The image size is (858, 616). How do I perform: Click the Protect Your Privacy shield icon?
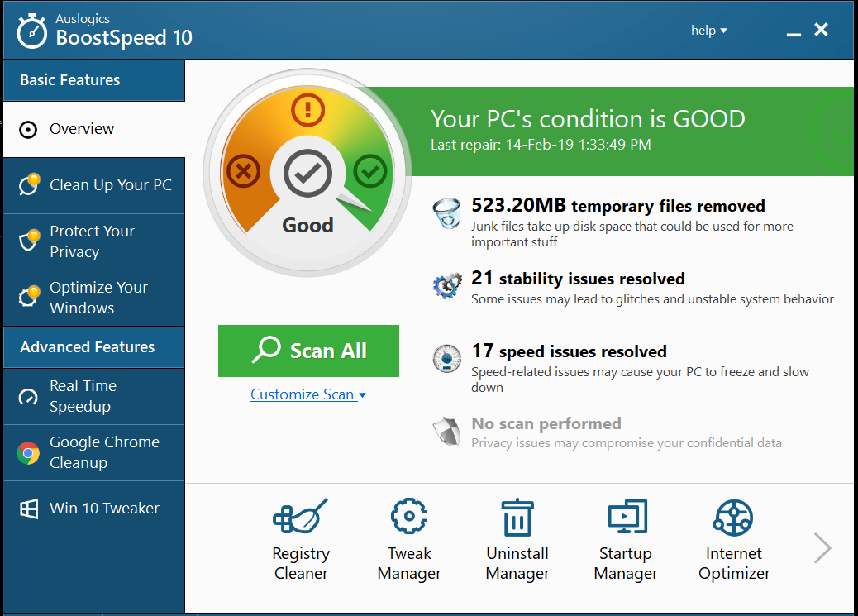click(29, 241)
